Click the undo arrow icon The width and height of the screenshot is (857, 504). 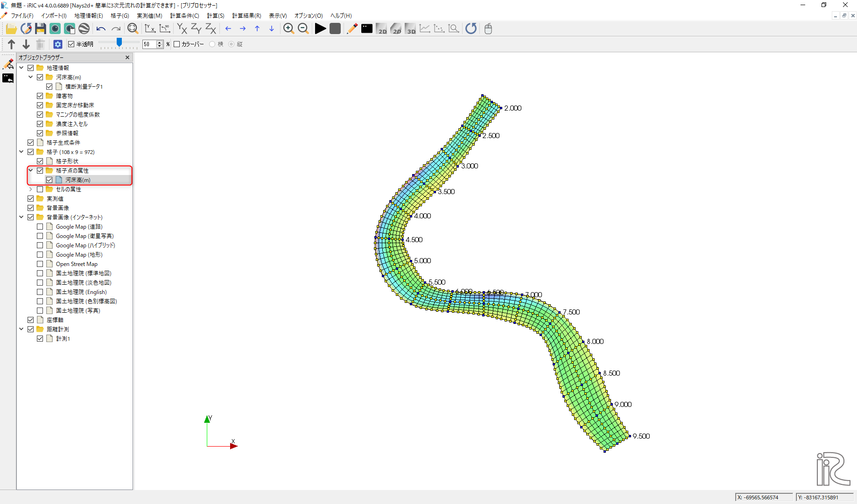tap(101, 29)
